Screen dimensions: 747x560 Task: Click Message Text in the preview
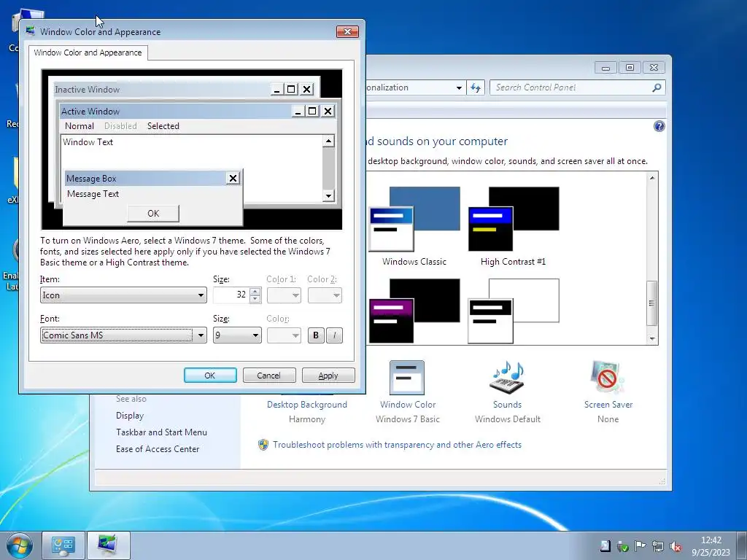[x=93, y=194]
